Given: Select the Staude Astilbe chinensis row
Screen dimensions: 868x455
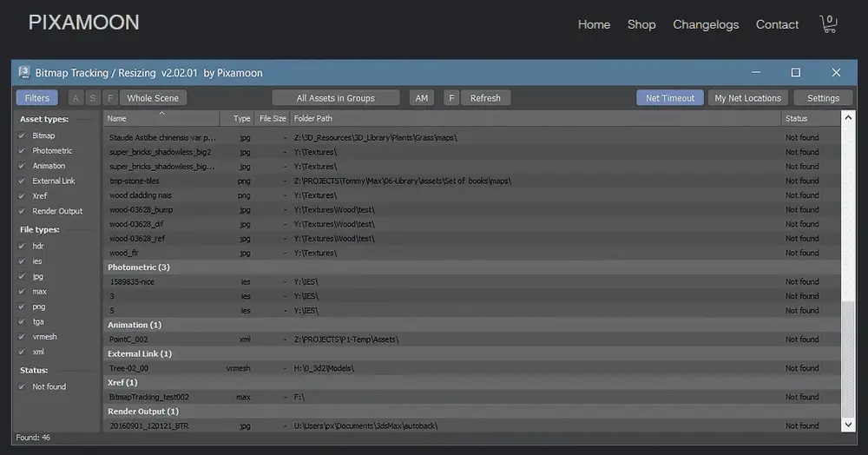Looking at the screenshot, I should tap(471, 137).
